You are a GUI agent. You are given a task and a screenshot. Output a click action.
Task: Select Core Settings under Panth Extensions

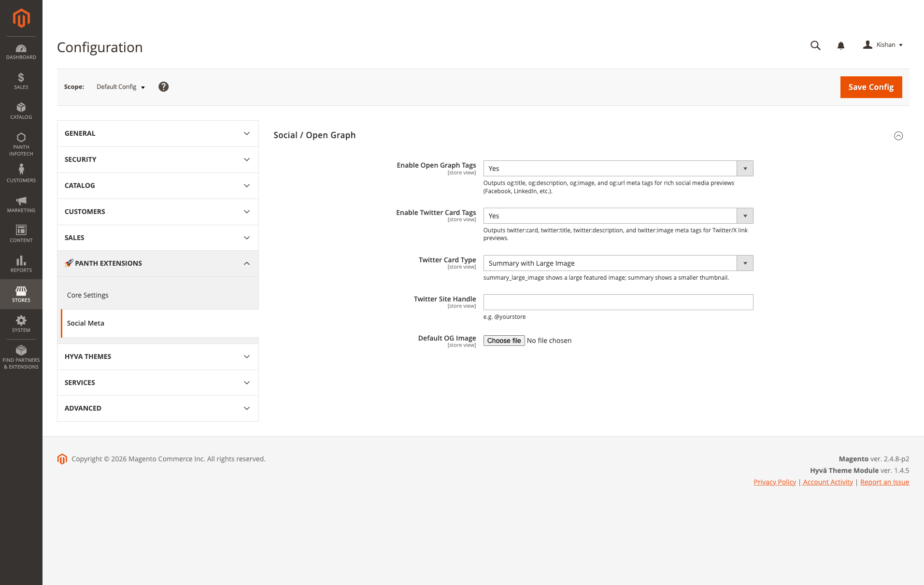click(87, 295)
